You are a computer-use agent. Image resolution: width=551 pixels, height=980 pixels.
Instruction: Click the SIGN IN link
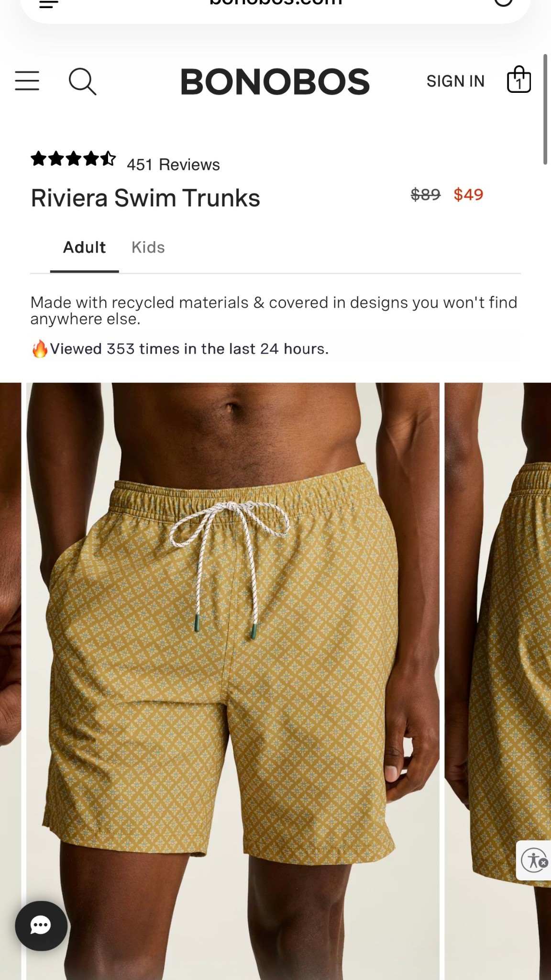(455, 81)
